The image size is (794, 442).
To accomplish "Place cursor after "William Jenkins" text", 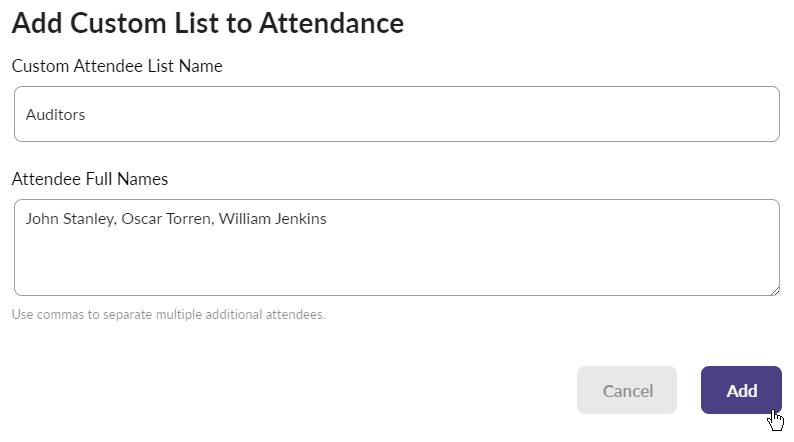I will [x=328, y=218].
